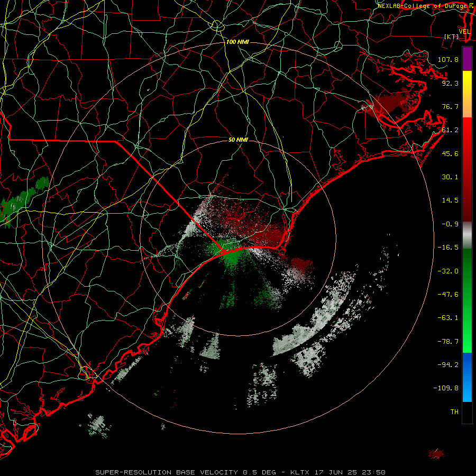Image resolution: width=476 pixels, height=476 pixels.
Task: Click the purple segment of velocity color bar
Action: [467, 59]
